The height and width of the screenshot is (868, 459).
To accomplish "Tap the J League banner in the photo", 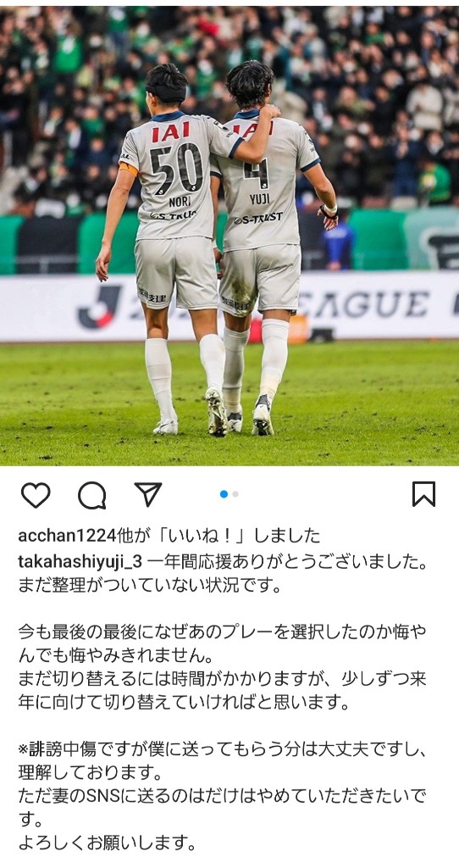I will tap(229, 305).
